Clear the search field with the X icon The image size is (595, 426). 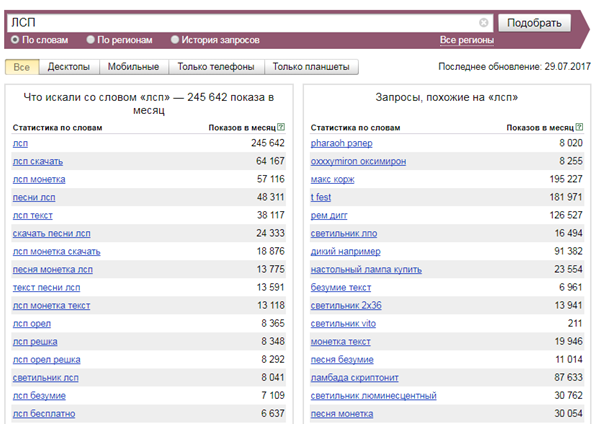pos(483,23)
